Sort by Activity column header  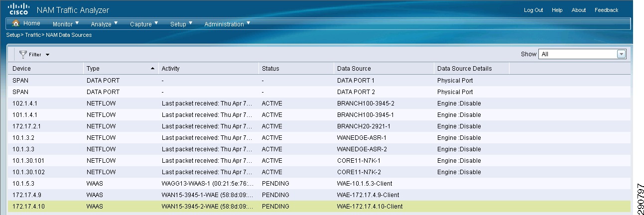[x=208, y=69]
